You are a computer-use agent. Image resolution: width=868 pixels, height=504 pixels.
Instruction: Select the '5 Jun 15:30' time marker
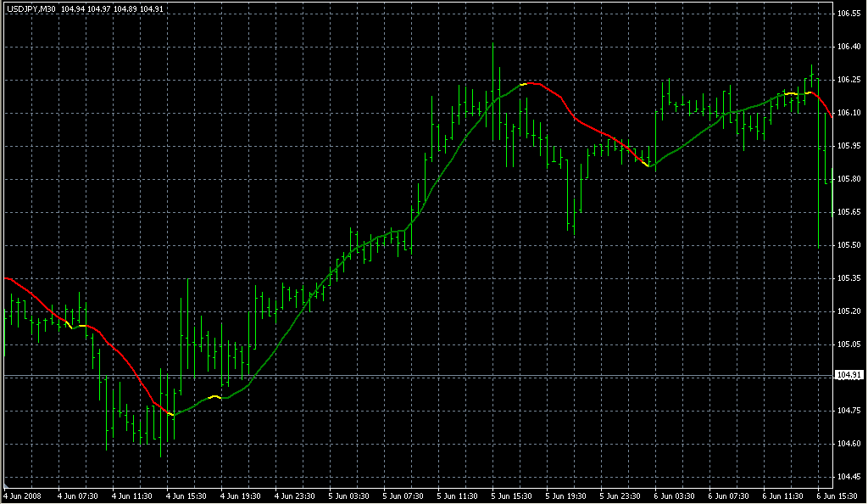tap(512, 496)
